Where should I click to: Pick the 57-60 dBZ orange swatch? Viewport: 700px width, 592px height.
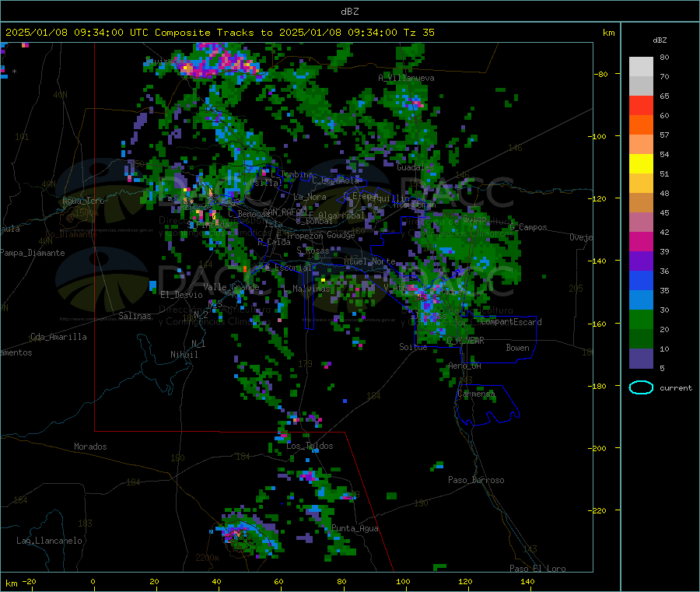coord(641,125)
